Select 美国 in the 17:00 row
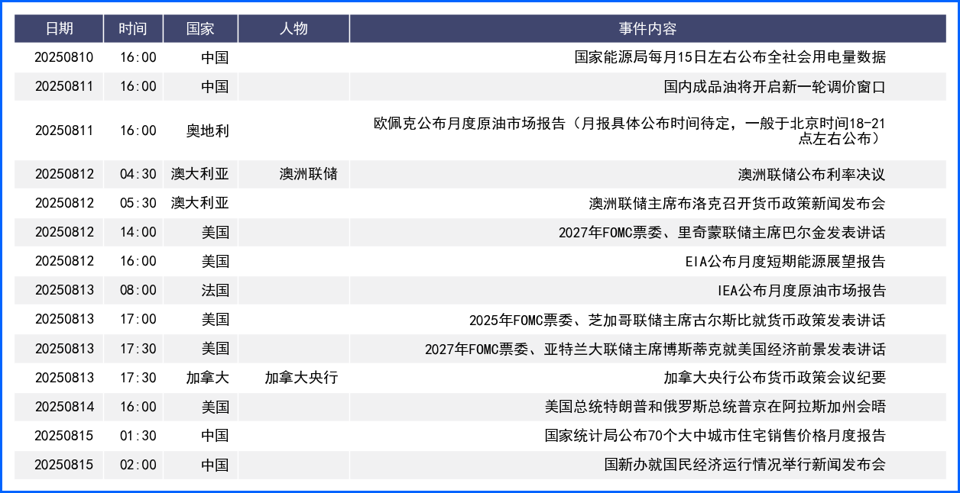 click(215, 319)
